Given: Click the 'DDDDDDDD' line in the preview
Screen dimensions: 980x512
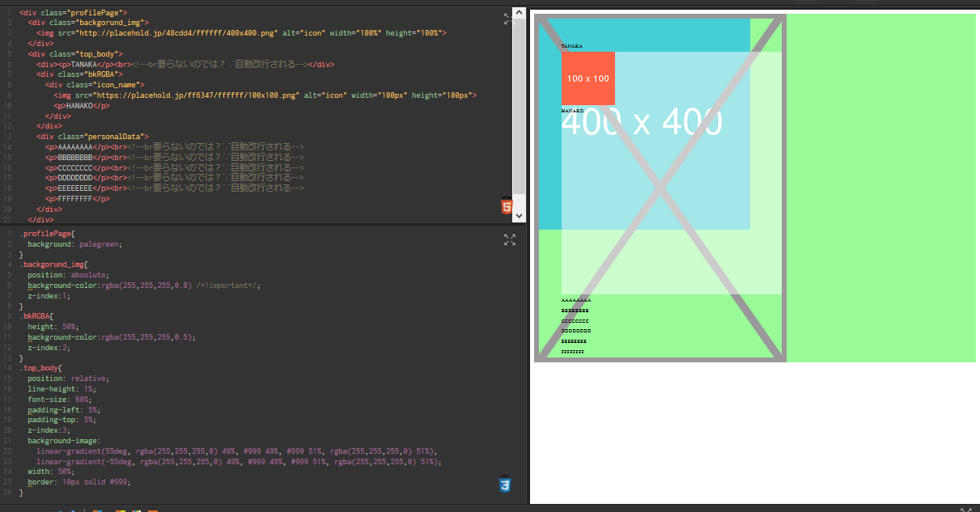Looking at the screenshot, I should (576, 331).
